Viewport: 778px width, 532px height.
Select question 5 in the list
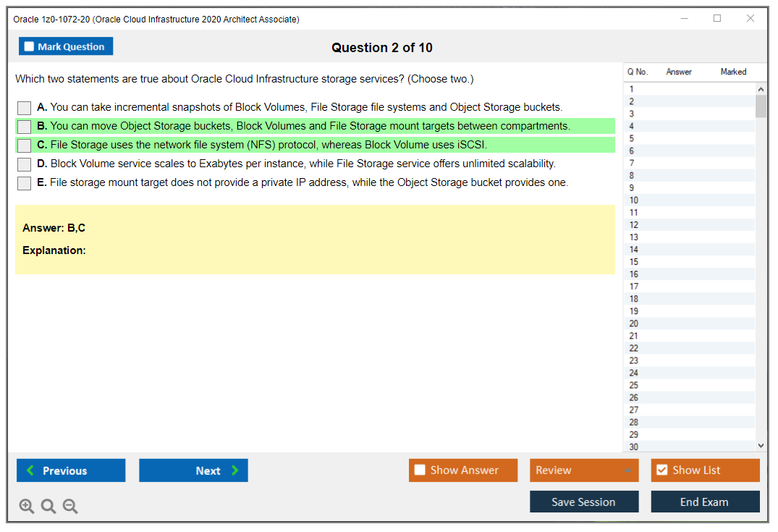pos(632,138)
